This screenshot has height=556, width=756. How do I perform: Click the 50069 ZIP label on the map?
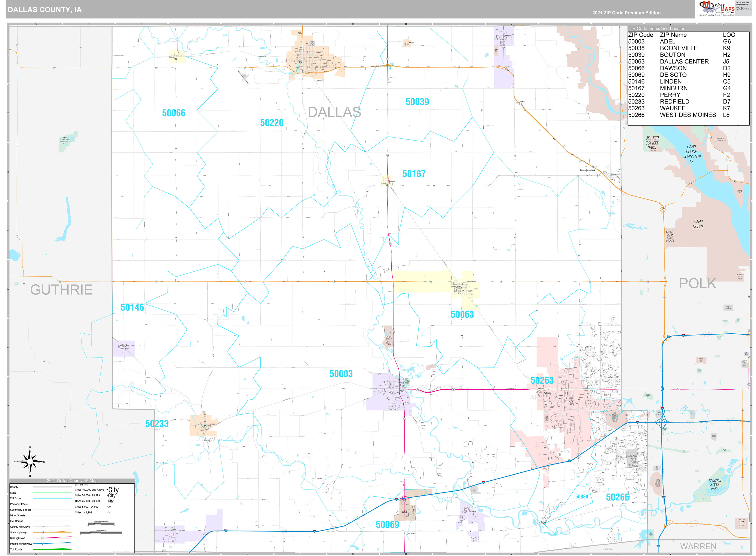[x=387, y=525]
